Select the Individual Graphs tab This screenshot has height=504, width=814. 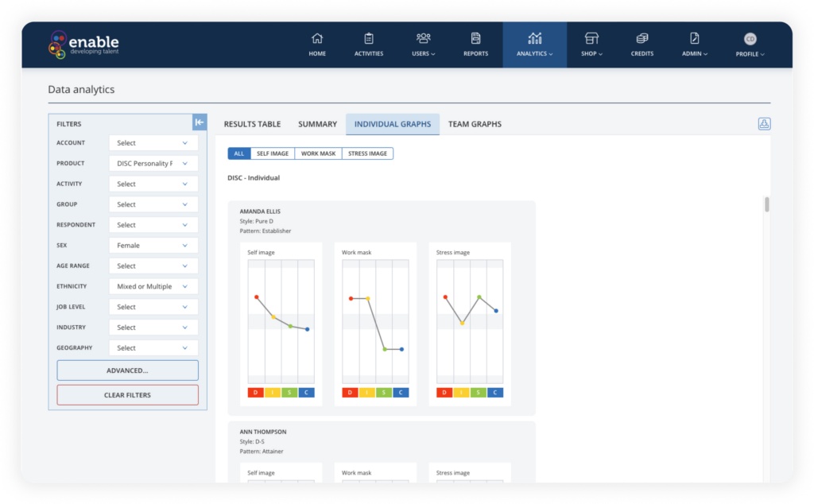[x=393, y=124]
